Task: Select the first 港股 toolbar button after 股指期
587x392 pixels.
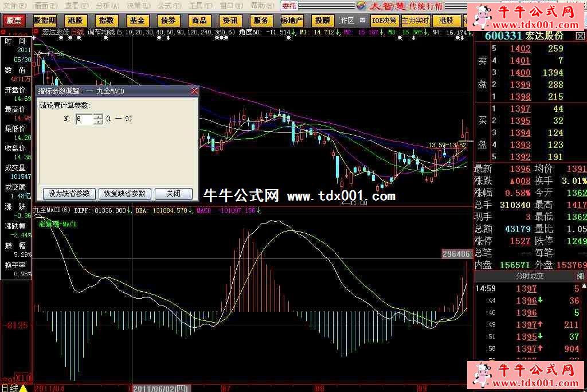Action: pos(76,21)
